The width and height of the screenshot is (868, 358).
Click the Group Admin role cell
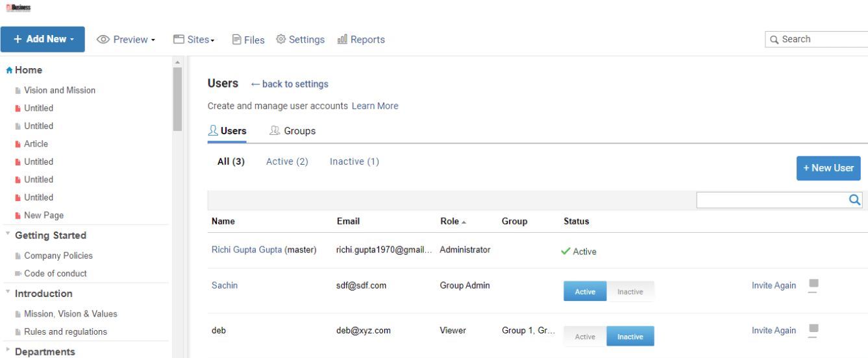[465, 285]
